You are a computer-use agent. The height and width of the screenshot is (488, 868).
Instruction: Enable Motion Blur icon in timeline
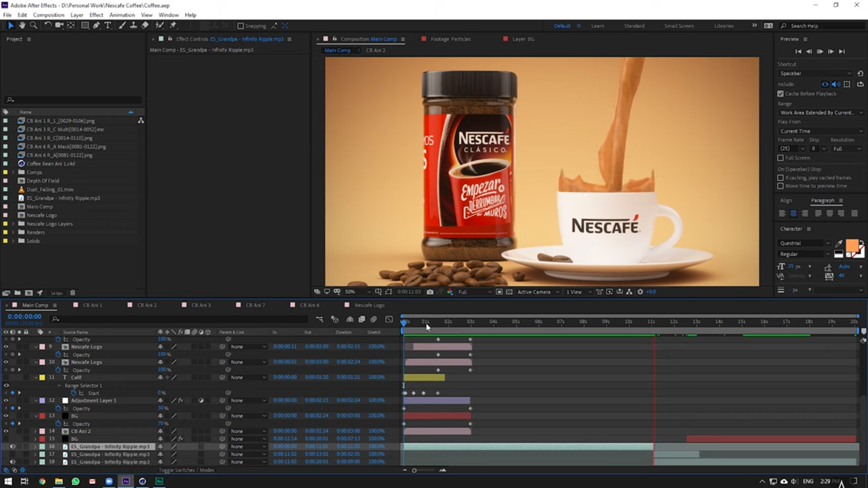(374, 319)
